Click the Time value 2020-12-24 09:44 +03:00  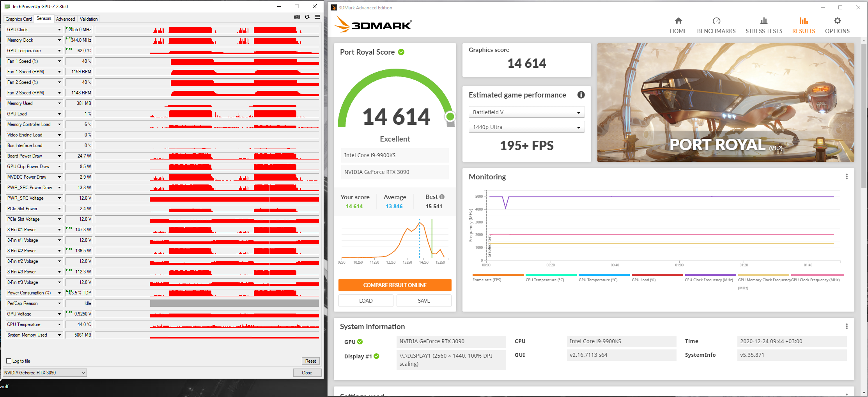(x=792, y=342)
